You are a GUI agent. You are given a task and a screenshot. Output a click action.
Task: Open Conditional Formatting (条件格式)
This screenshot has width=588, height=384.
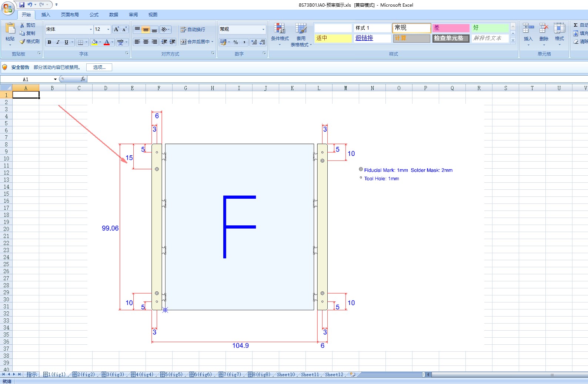(x=280, y=34)
